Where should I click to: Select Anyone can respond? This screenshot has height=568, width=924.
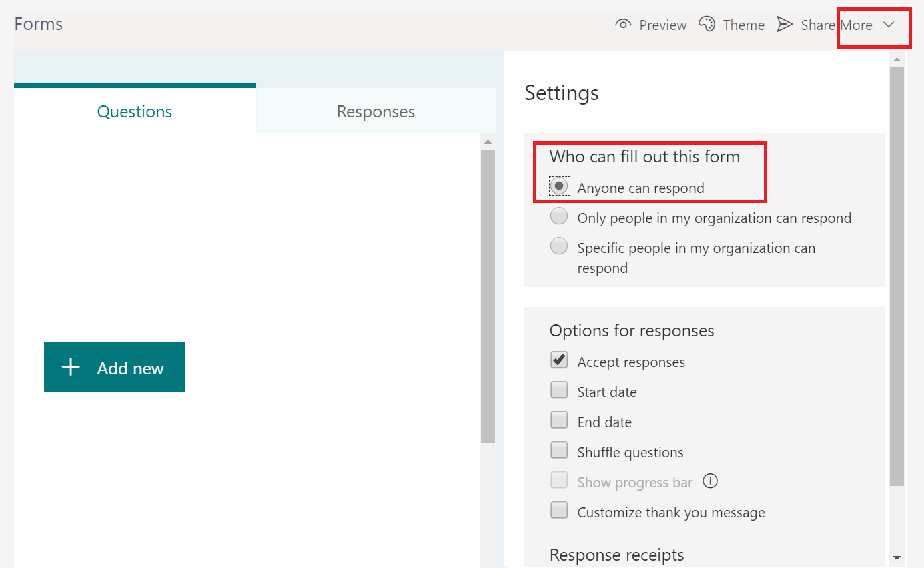(x=559, y=186)
